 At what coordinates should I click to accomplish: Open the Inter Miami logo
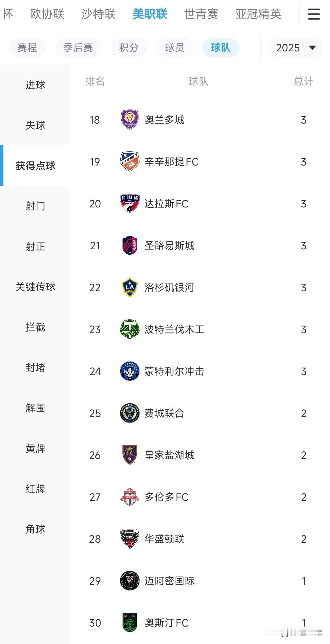pos(130,581)
